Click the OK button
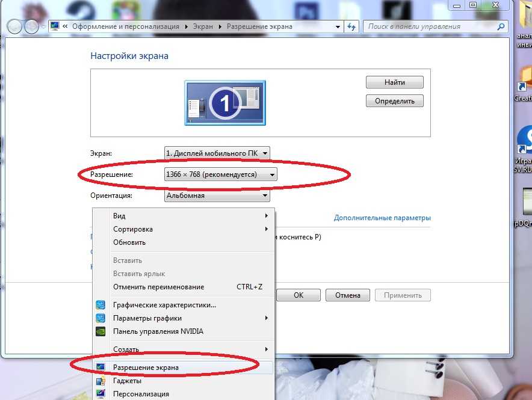Image resolution: width=532 pixels, height=400 pixels. tap(298, 295)
